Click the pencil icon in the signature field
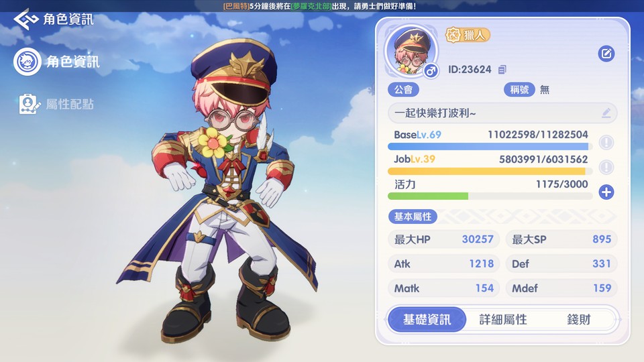This screenshot has width=644, height=362. (606, 113)
